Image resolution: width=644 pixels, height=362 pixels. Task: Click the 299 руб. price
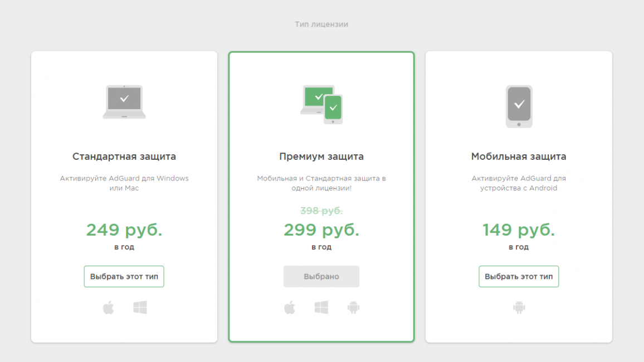pyautogui.click(x=321, y=230)
